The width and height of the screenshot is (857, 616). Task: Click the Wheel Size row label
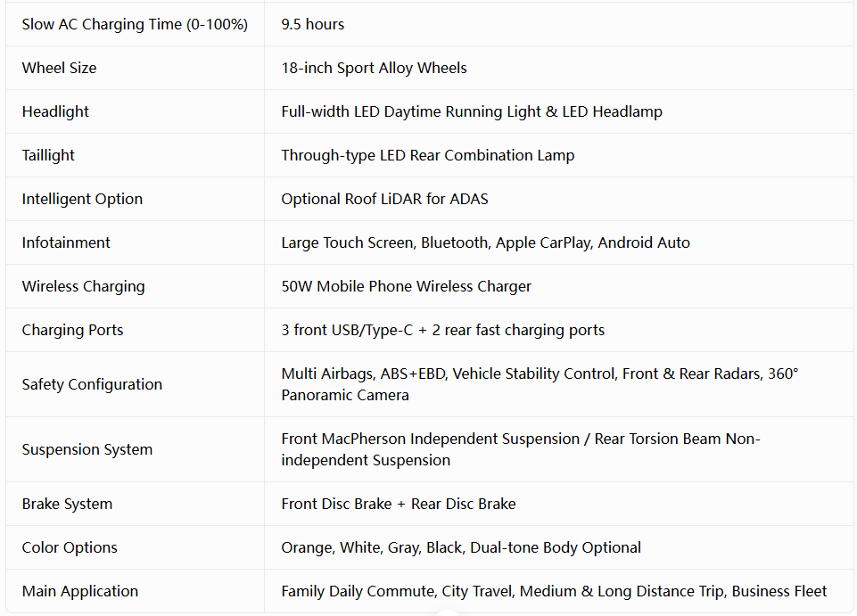point(59,69)
